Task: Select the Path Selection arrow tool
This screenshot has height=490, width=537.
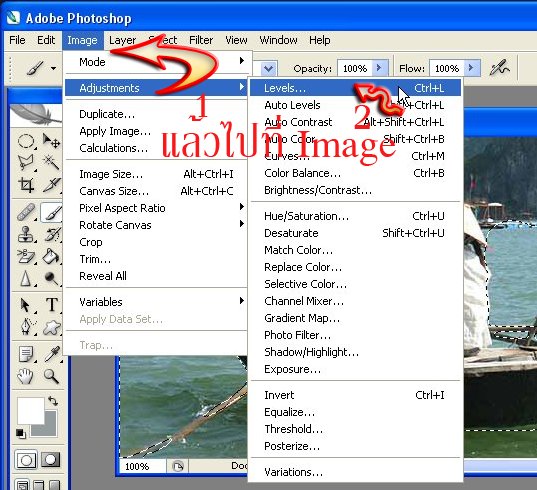Action: tap(26, 305)
